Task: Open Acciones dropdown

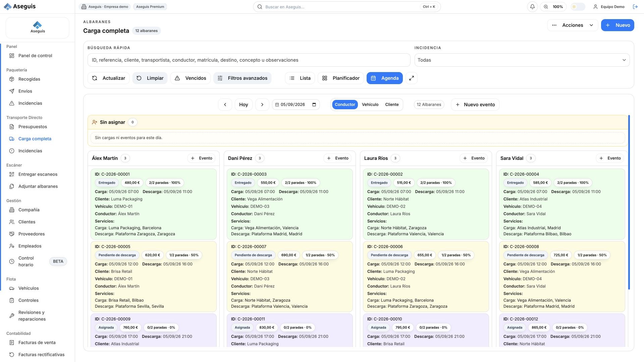Action: click(573, 25)
